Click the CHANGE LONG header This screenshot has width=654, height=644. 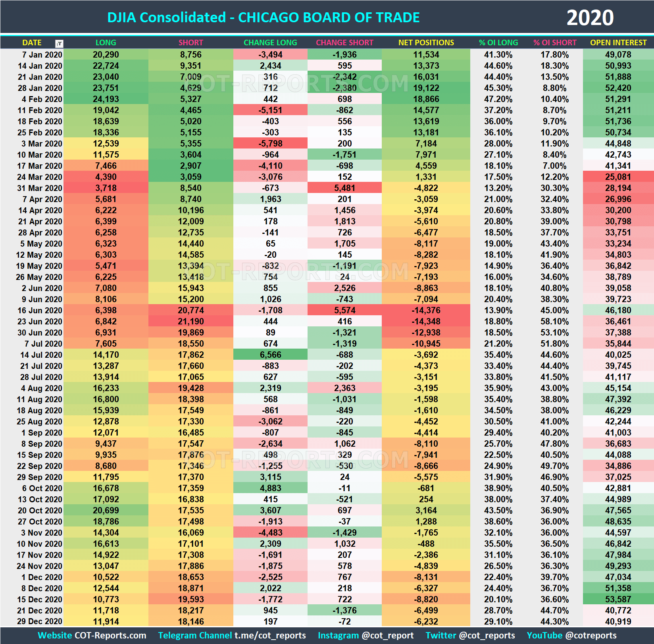click(x=270, y=42)
